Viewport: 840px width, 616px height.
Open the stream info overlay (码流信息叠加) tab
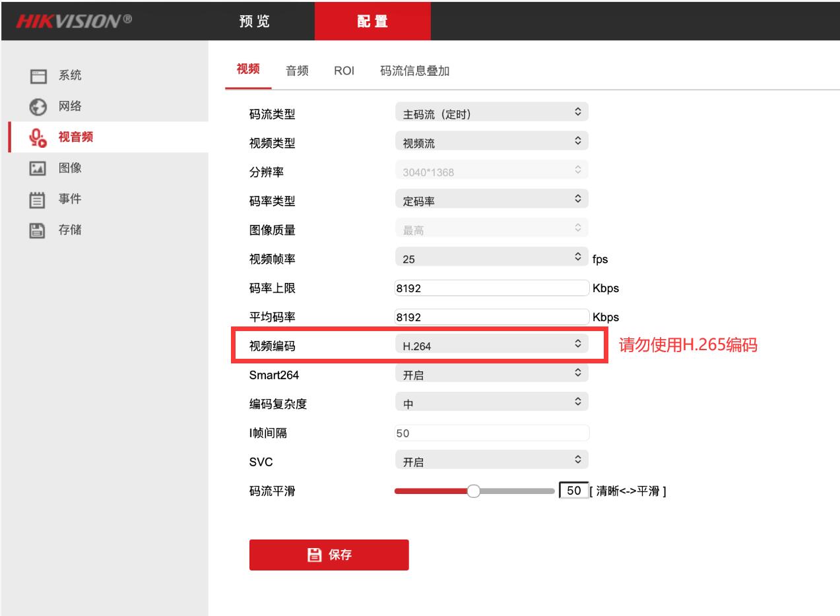414,71
